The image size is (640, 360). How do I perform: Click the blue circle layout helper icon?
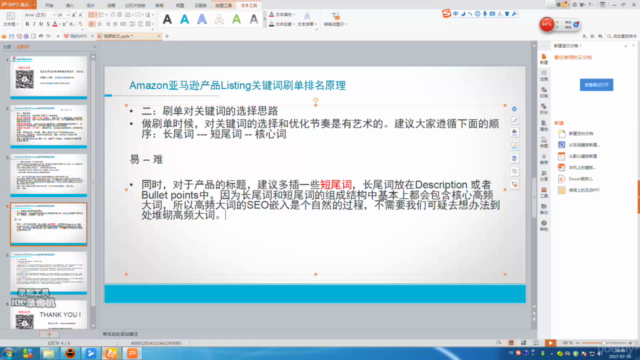pyautogui.click(x=514, y=109)
